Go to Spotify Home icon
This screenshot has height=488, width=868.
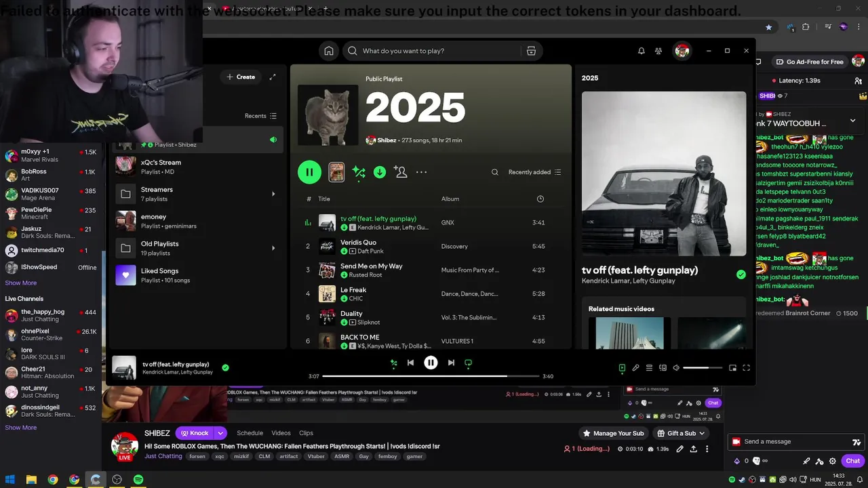pyautogui.click(x=329, y=51)
